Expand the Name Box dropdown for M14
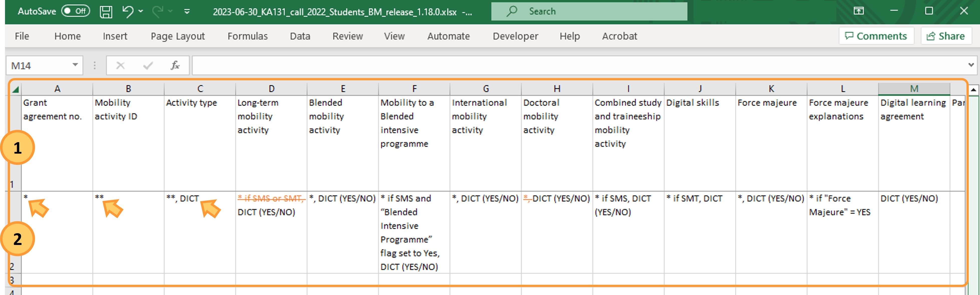 click(75, 65)
